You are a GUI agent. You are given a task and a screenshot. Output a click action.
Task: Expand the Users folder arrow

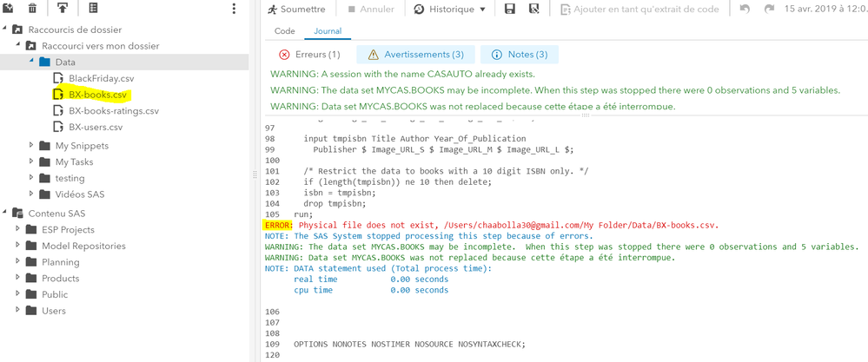[x=17, y=310]
